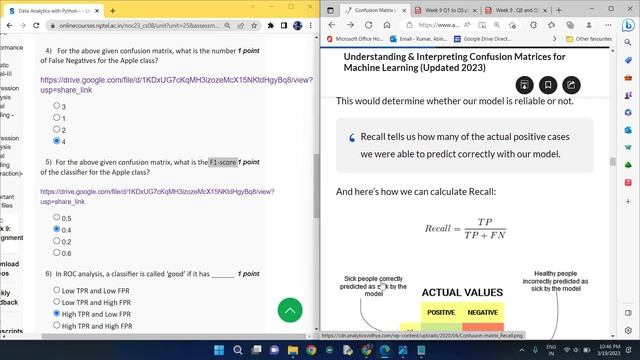Viewport: 640px width, 360px height.
Task: Open Chrome profile avatar
Action: [x=298, y=25]
